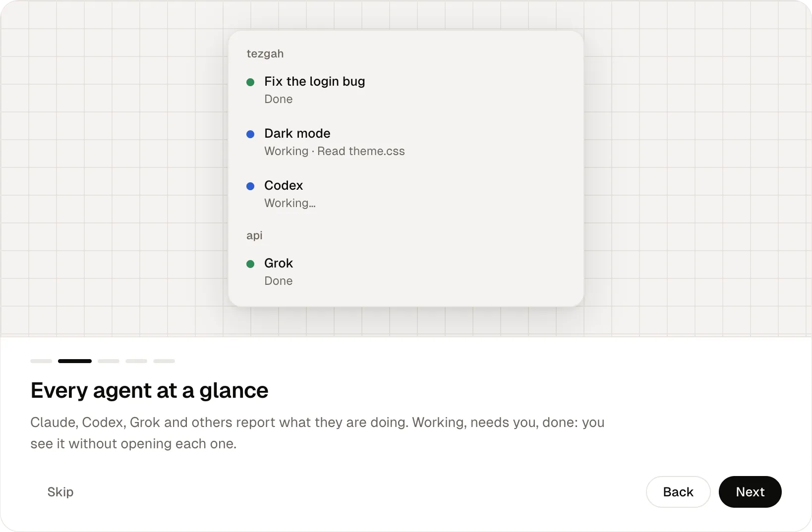Click the "Working…" status under Codex

click(x=290, y=203)
